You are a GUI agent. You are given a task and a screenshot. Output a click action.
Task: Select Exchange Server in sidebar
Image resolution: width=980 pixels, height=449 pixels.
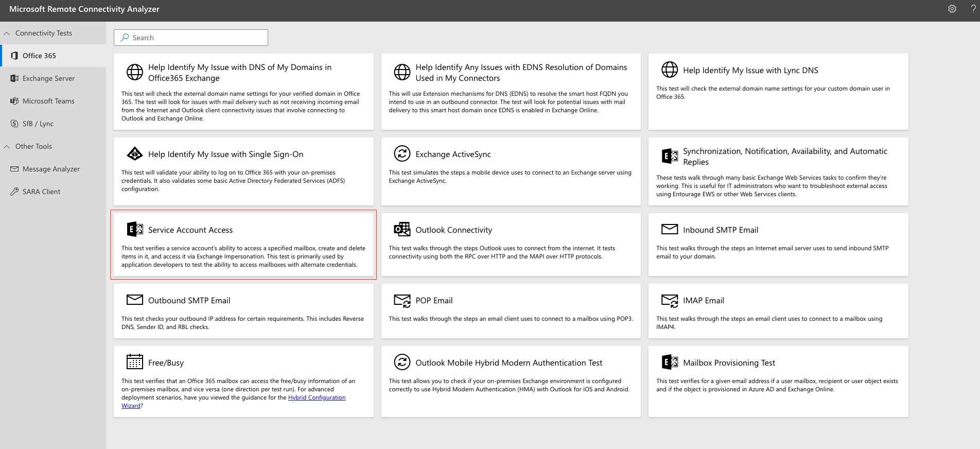(48, 78)
